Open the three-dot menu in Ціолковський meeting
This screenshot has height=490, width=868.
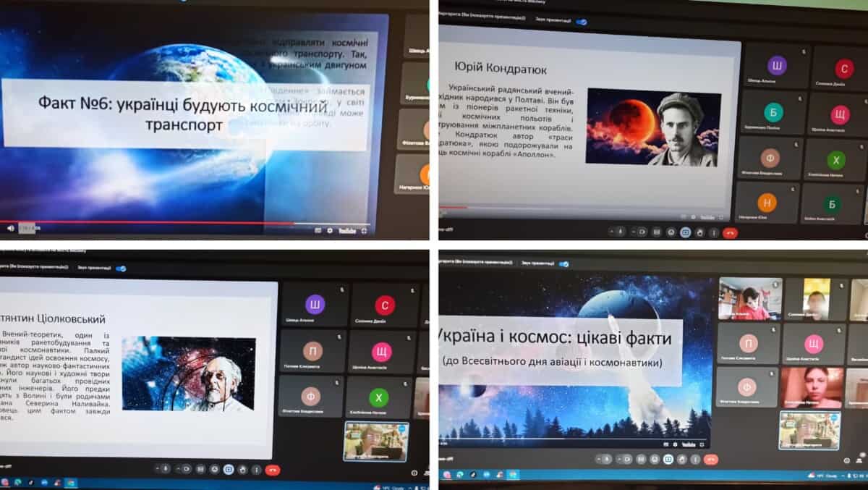point(257,470)
